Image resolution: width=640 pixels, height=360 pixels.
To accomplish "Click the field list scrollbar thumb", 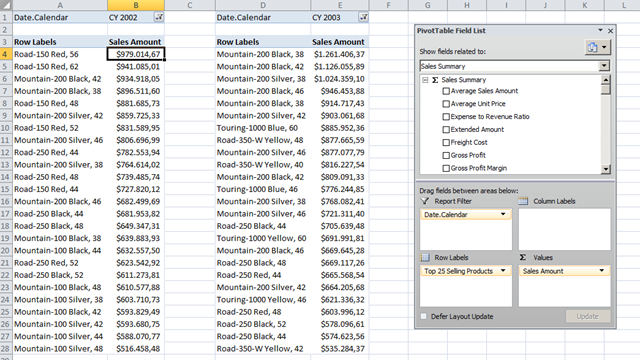I will 606,89.
